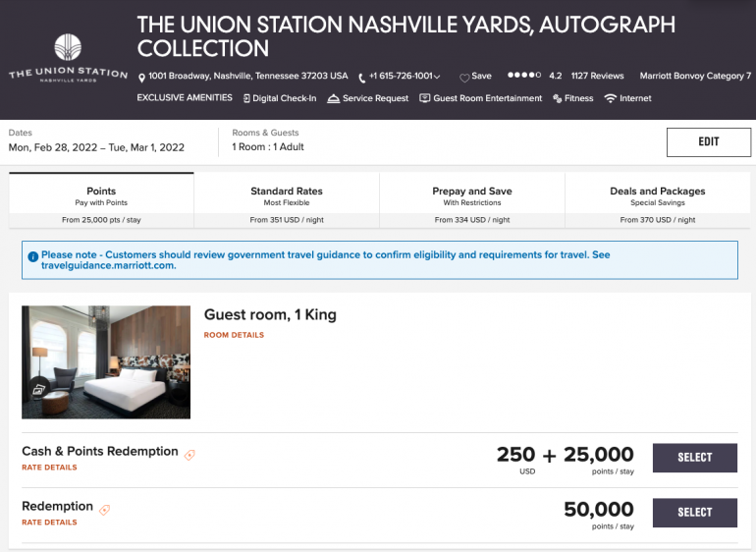Click the guest room photo thumbnail
Screen dimensions: 756x552
tap(106, 362)
